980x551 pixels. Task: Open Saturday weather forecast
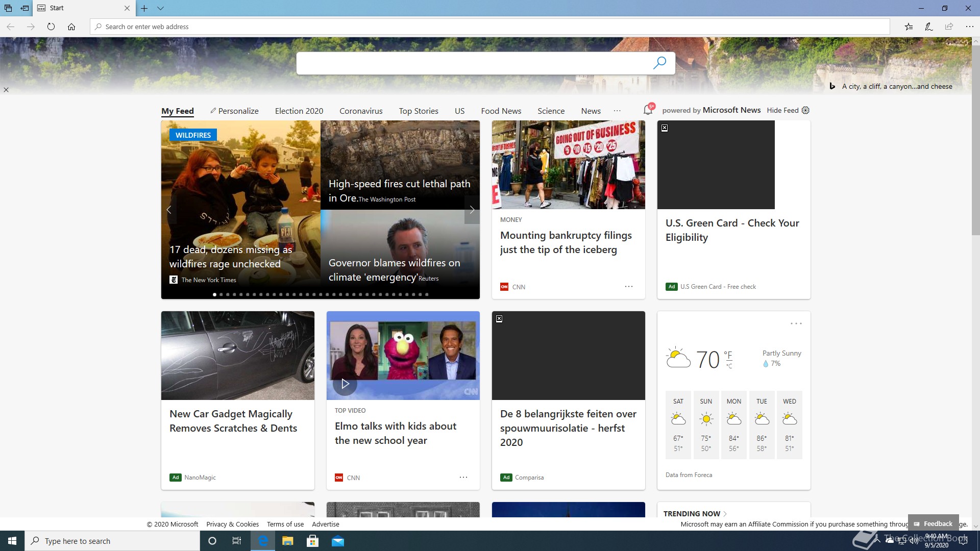[x=678, y=425]
